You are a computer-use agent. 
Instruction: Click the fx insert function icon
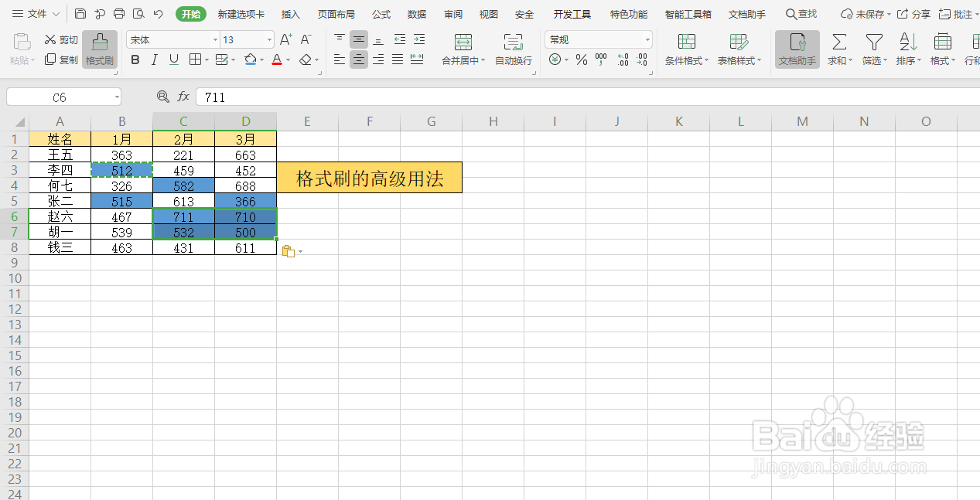coord(183,97)
